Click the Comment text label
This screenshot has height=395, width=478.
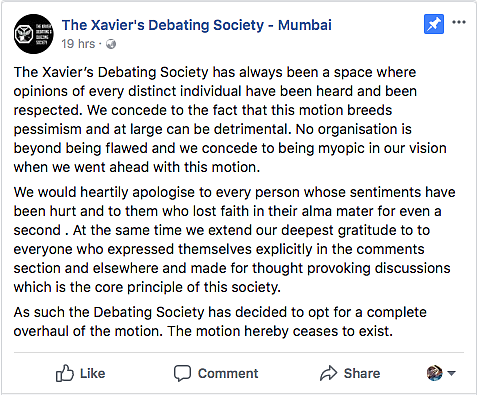click(228, 373)
